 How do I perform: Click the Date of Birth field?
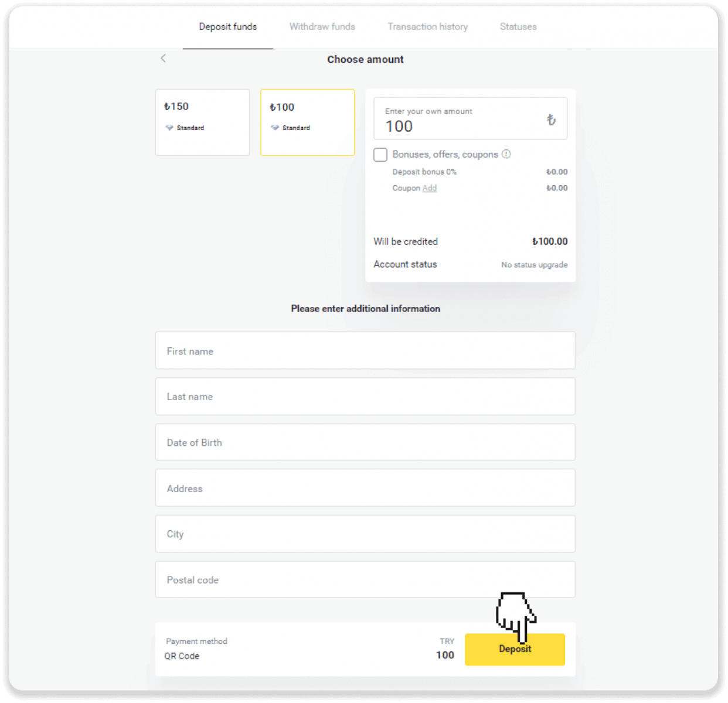coord(365,442)
